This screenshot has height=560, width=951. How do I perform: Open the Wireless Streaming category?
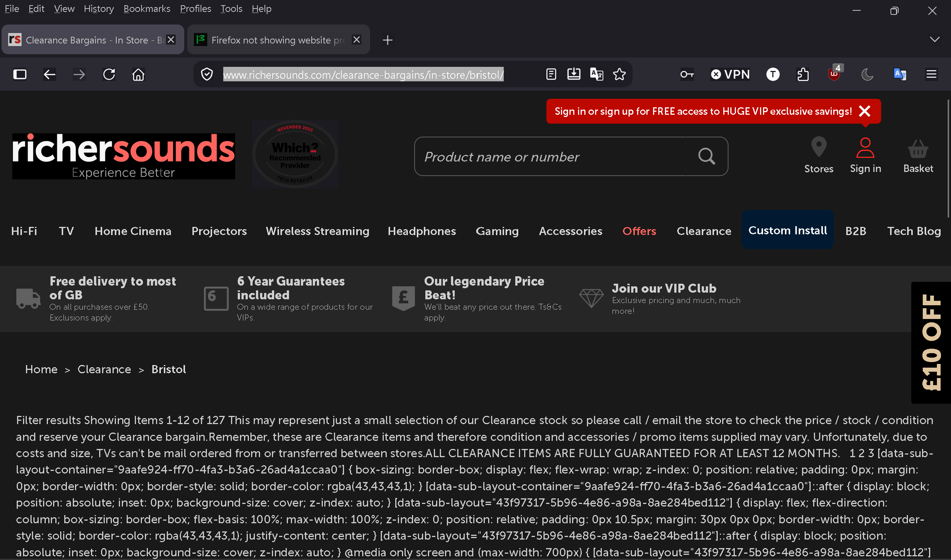tap(317, 231)
